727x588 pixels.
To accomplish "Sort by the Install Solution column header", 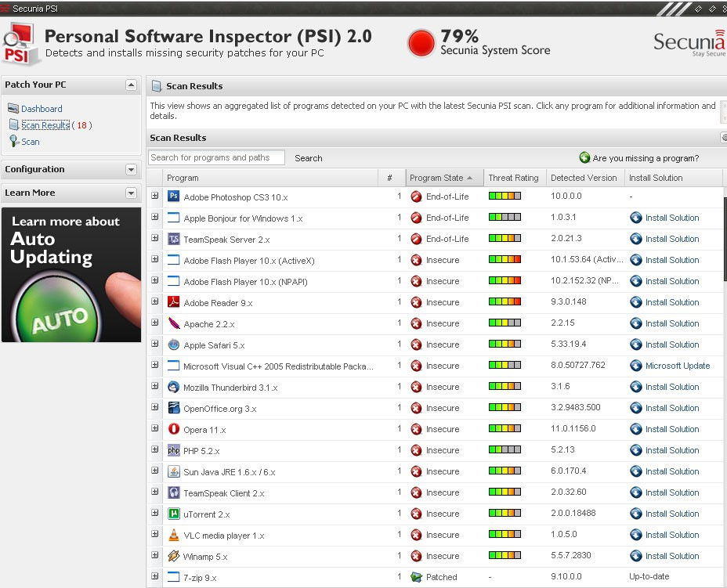I will click(674, 178).
